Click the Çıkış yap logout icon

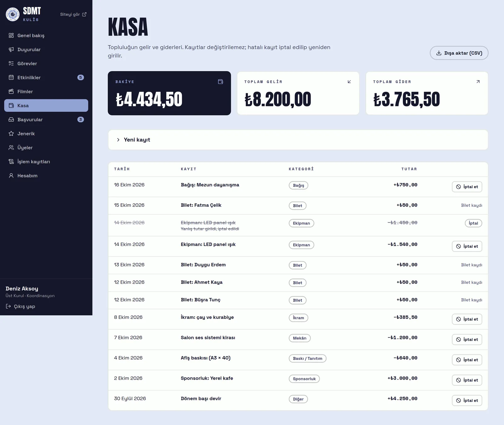[x=9, y=306]
